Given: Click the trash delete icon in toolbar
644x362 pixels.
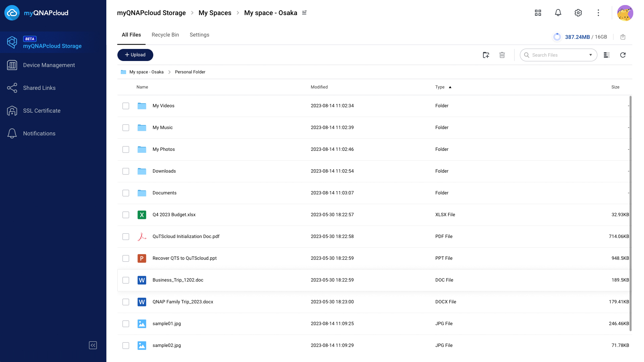Looking at the screenshot, I should point(502,55).
